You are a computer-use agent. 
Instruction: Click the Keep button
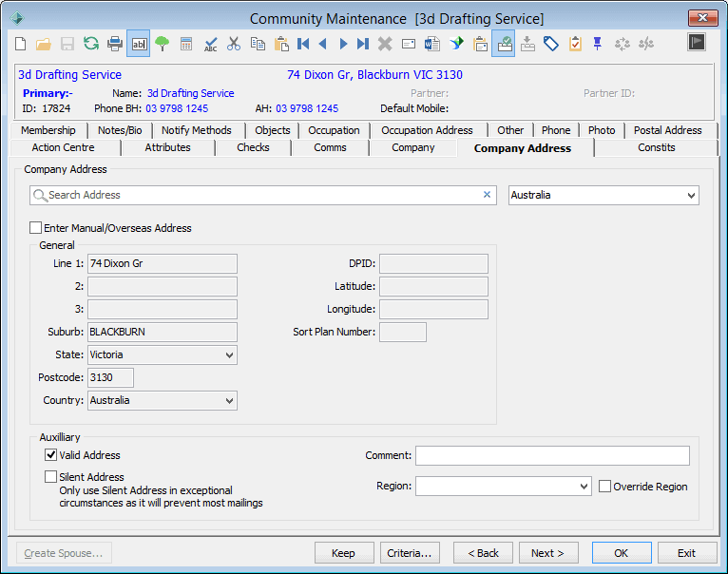click(x=344, y=553)
